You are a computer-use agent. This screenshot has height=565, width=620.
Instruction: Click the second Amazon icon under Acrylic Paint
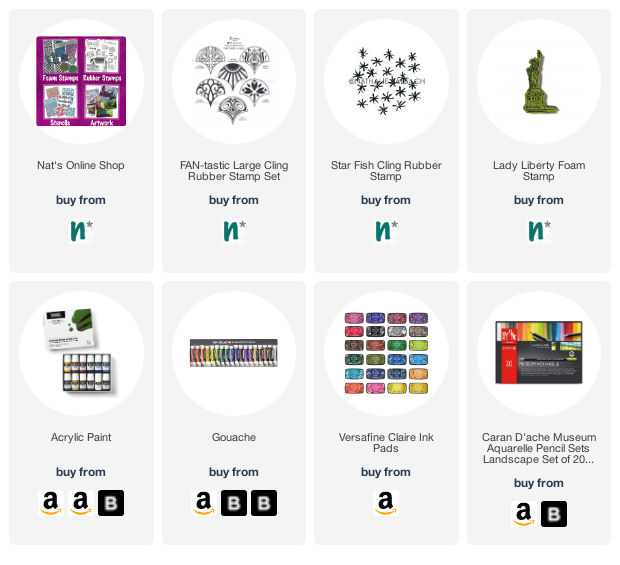pos(81,503)
